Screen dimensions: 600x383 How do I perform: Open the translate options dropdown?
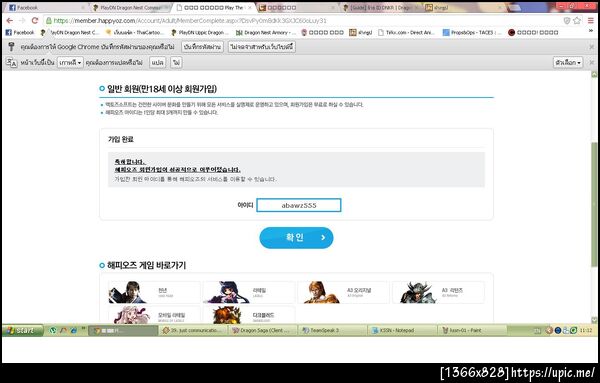(x=568, y=62)
